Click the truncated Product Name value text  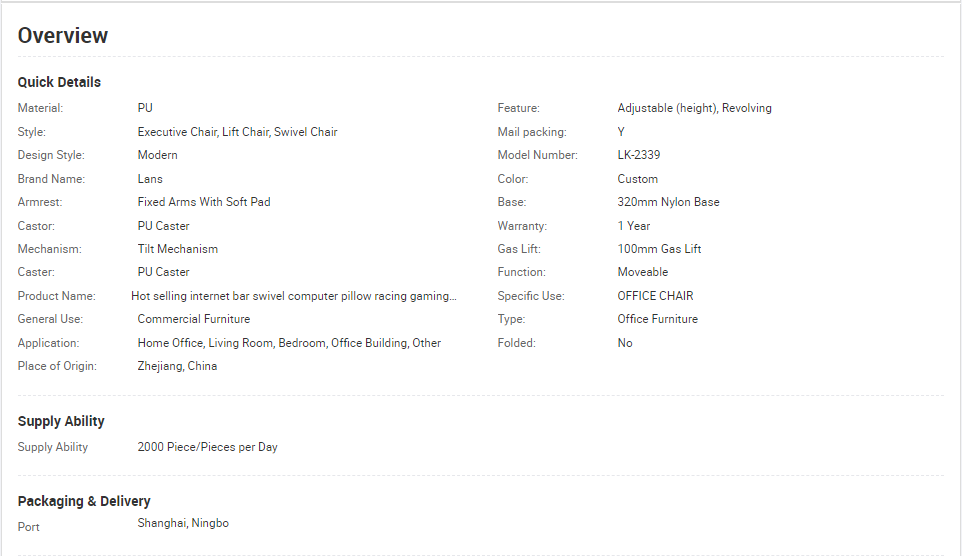[x=294, y=296]
